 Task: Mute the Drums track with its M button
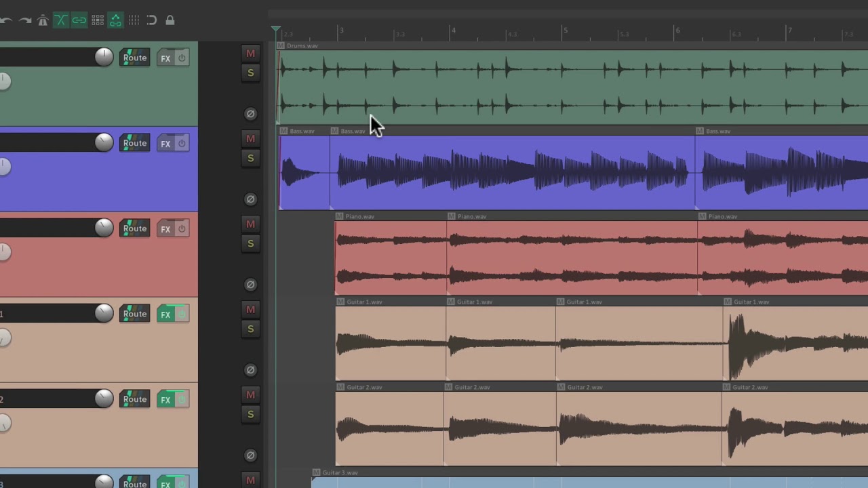click(x=250, y=54)
